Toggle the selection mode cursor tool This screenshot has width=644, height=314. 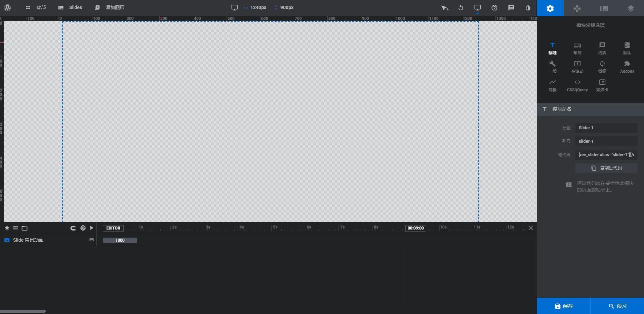point(445,8)
